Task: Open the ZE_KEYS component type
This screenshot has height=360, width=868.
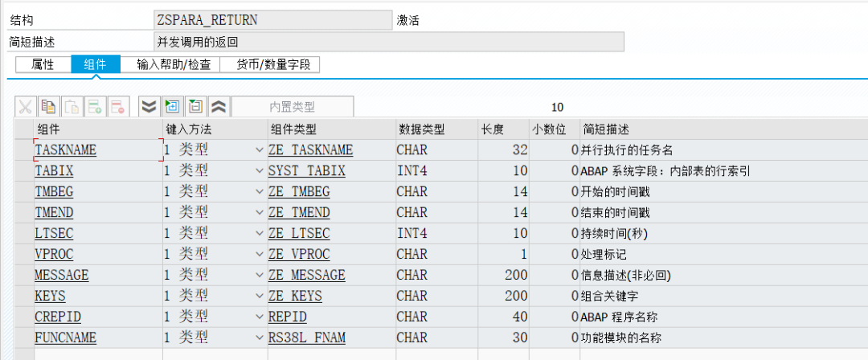Action: tap(295, 296)
